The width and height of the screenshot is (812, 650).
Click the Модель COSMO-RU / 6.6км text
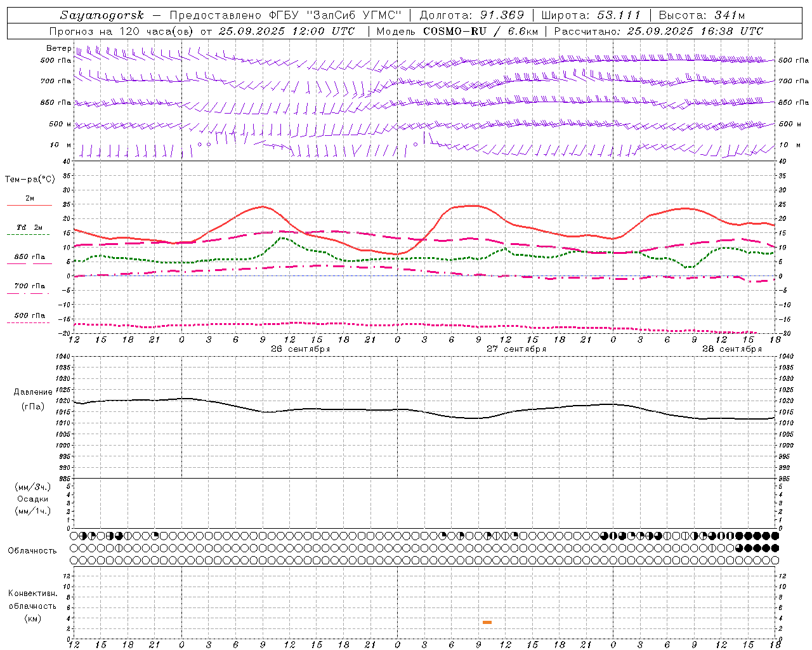(457, 31)
